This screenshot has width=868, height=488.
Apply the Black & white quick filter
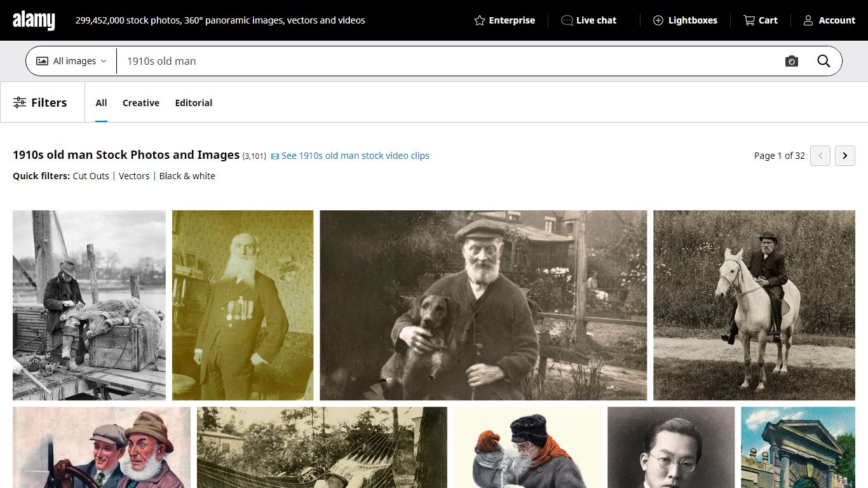187,176
